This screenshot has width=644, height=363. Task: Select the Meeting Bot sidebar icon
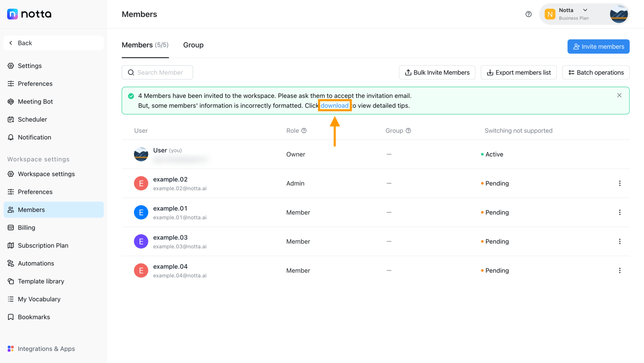click(11, 101)
